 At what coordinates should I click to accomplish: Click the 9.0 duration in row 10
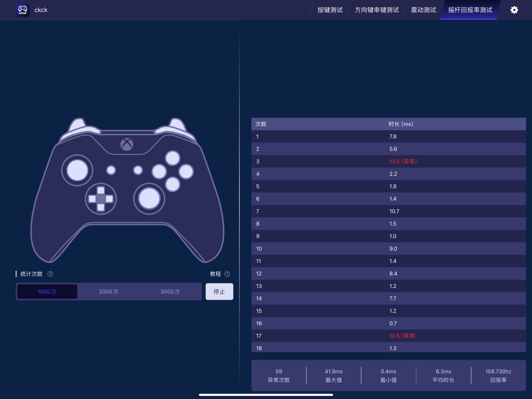coord(393,248)
